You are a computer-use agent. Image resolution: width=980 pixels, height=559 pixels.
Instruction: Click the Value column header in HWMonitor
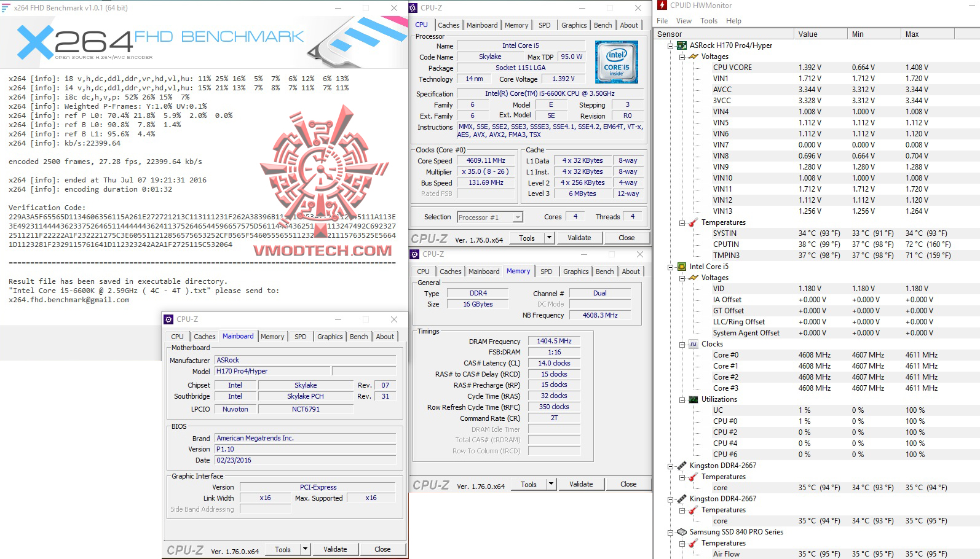click(820, 34)
